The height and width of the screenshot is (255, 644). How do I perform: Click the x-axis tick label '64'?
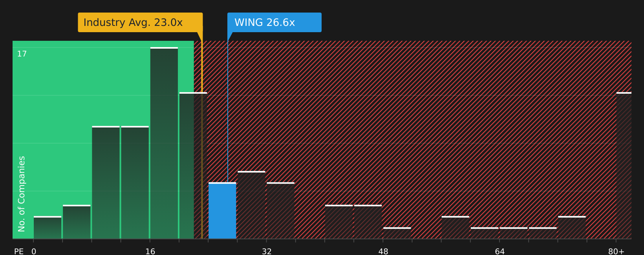500,251
